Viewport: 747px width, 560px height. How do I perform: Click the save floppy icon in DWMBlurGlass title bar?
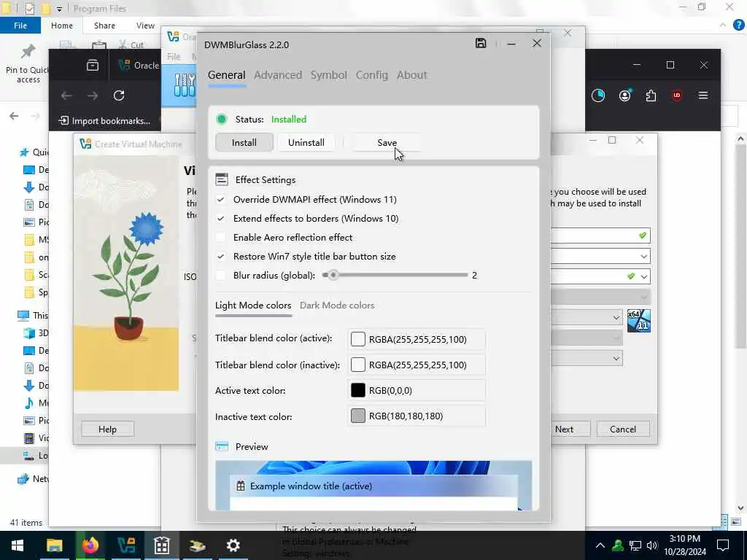(x=481, y=43)
